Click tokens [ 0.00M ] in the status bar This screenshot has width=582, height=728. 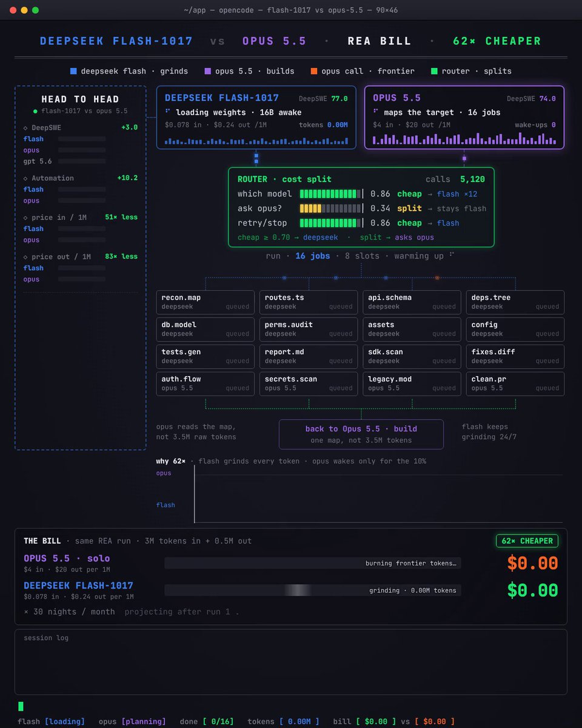pos(283,721)
